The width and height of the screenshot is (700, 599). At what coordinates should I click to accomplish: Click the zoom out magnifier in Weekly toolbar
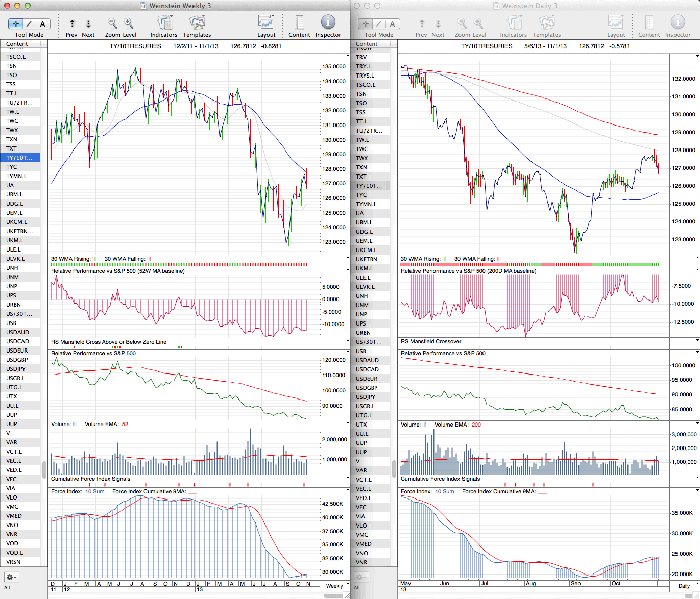[x=112, y=23]
